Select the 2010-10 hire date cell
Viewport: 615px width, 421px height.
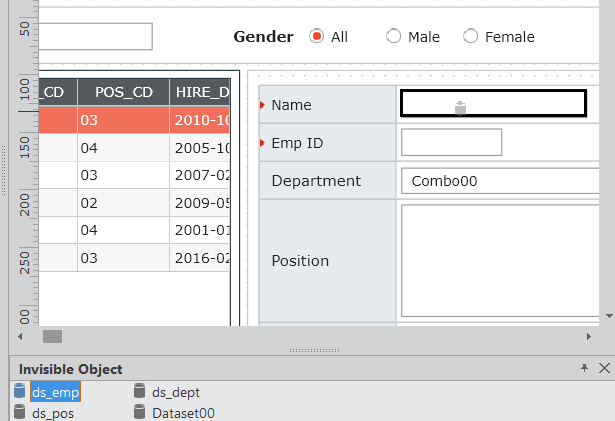[x=200, y=120]
